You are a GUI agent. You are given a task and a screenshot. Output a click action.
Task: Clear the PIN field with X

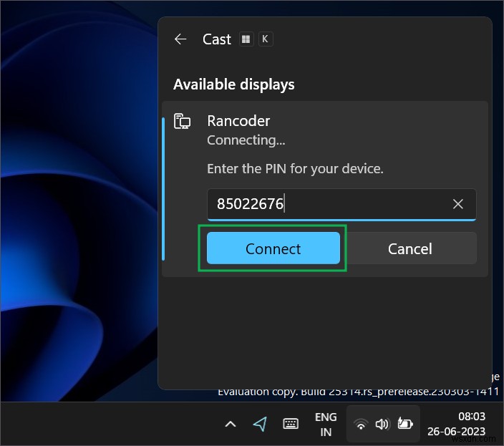click(457, 204)
